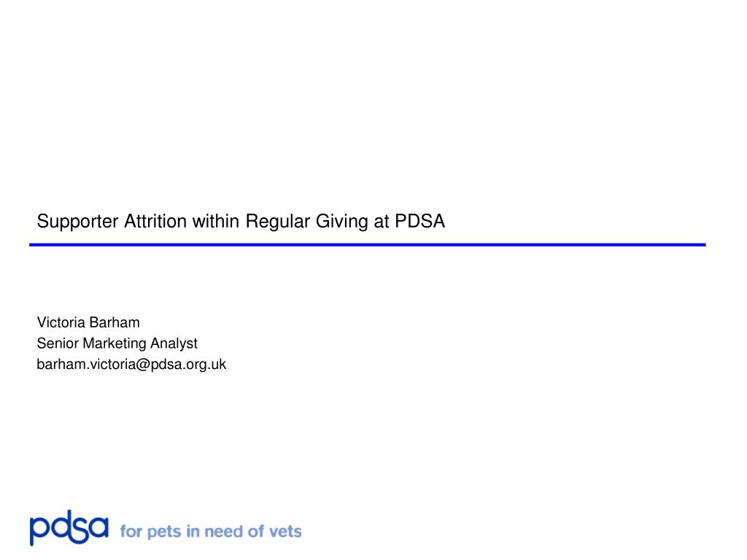Click the word vets in the tagline

[285, 532]
